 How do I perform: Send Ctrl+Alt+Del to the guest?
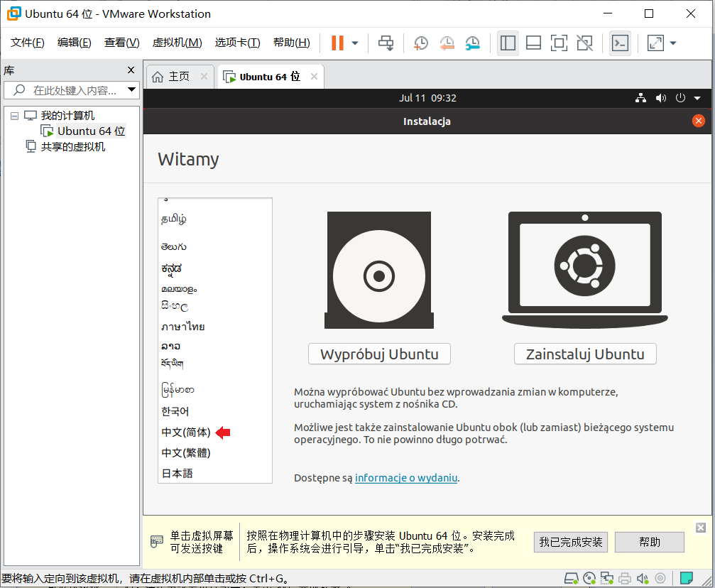tap(386, 43)
